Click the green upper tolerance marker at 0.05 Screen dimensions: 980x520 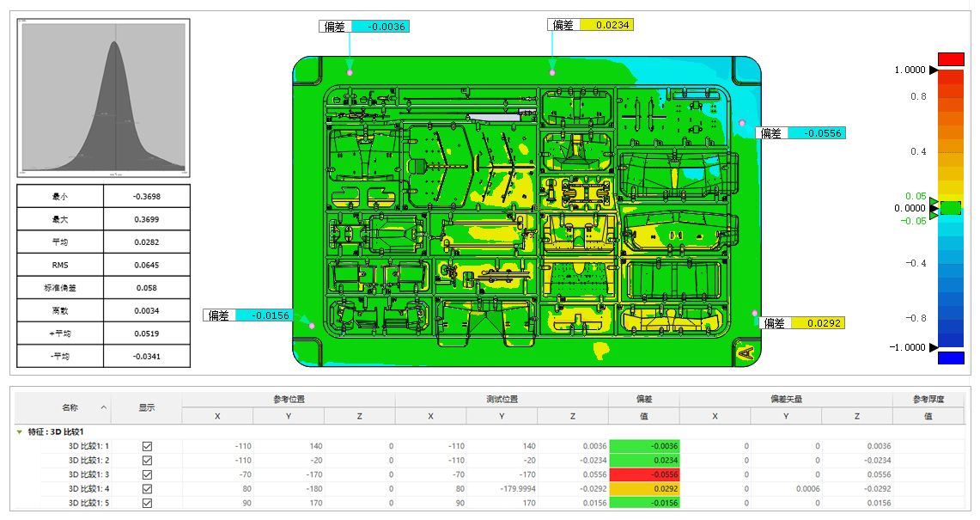[934, 201]
